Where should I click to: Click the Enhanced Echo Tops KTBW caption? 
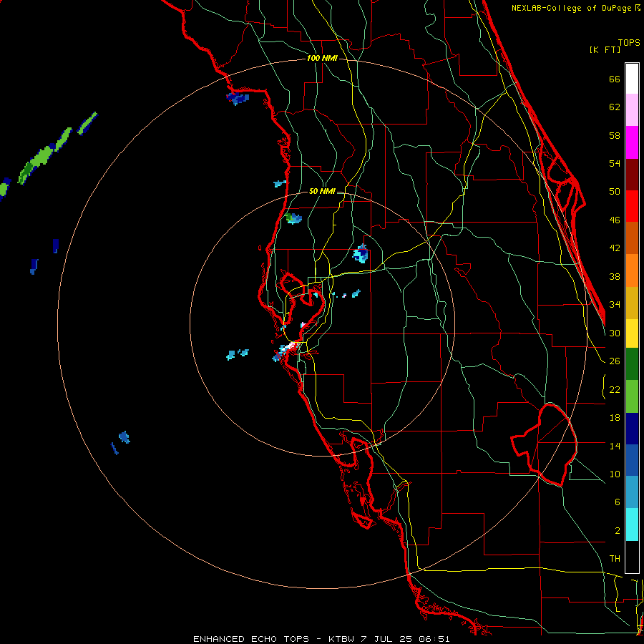point(321,639)
